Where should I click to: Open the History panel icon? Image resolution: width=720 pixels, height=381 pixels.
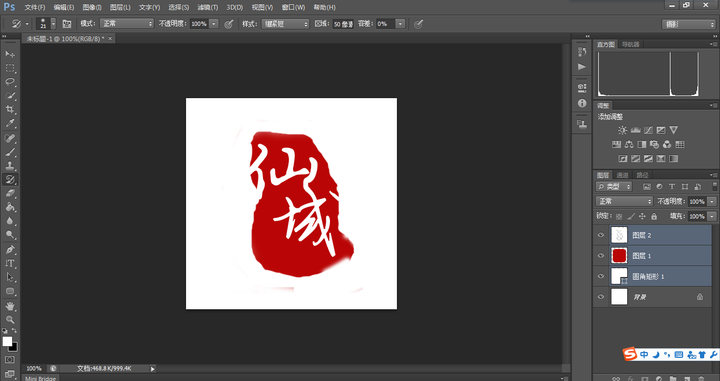582,52
